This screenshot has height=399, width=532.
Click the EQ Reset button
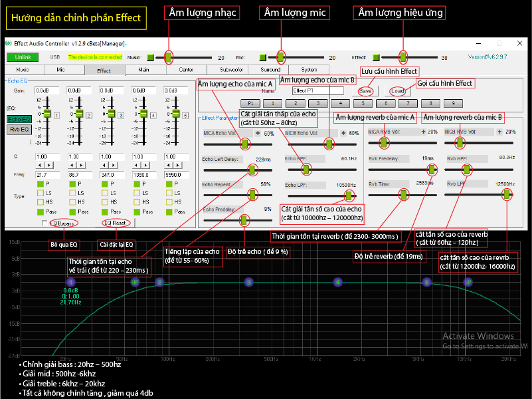tap(115, 223)
